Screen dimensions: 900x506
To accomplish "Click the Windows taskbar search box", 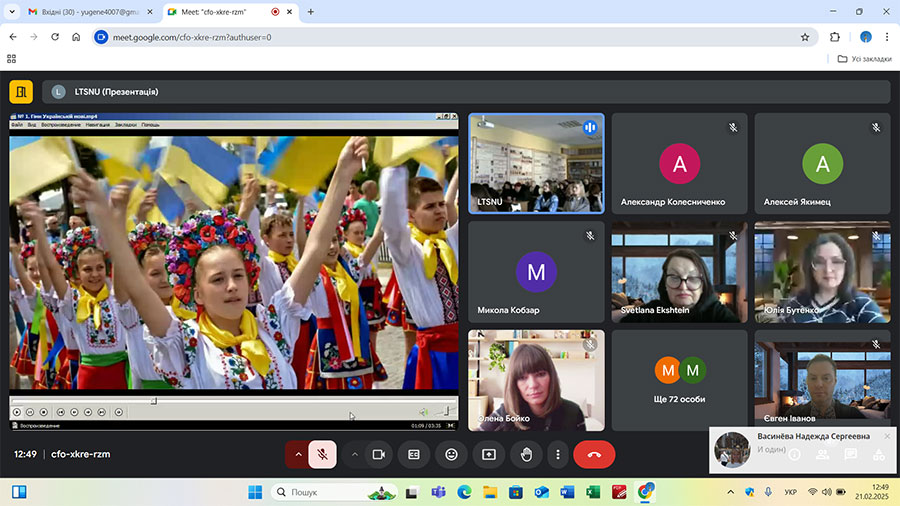I will click(320, 492).
